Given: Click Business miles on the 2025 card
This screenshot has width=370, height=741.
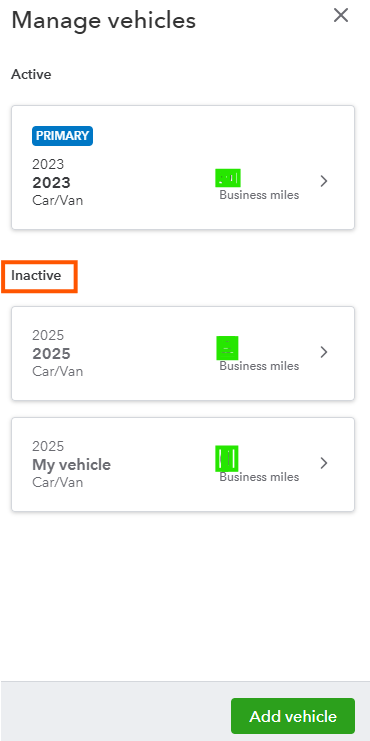Looking at the screenshot, I should tap(259, 366).
